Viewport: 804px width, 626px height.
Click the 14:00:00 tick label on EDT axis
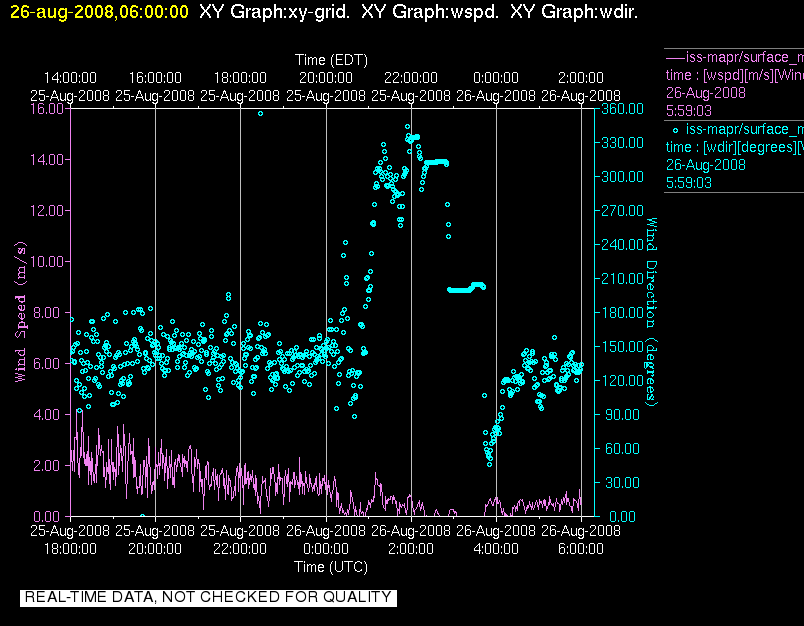click(70, 78)
